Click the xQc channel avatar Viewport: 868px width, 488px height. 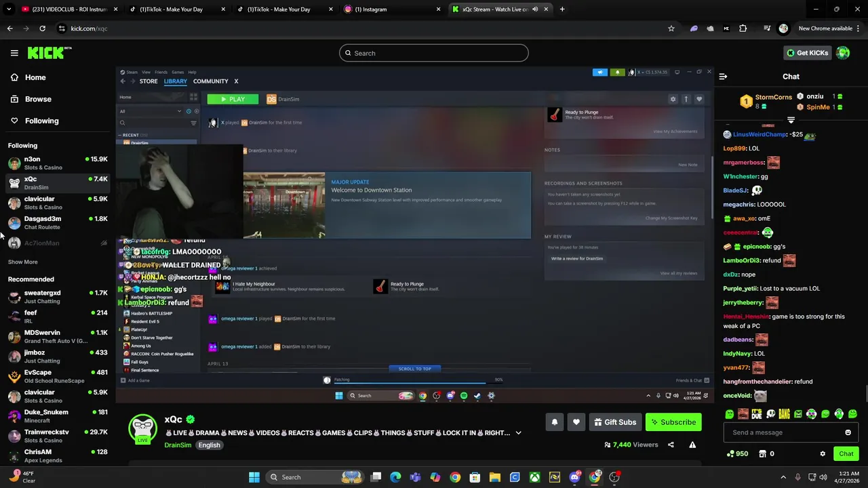[143, 428]
